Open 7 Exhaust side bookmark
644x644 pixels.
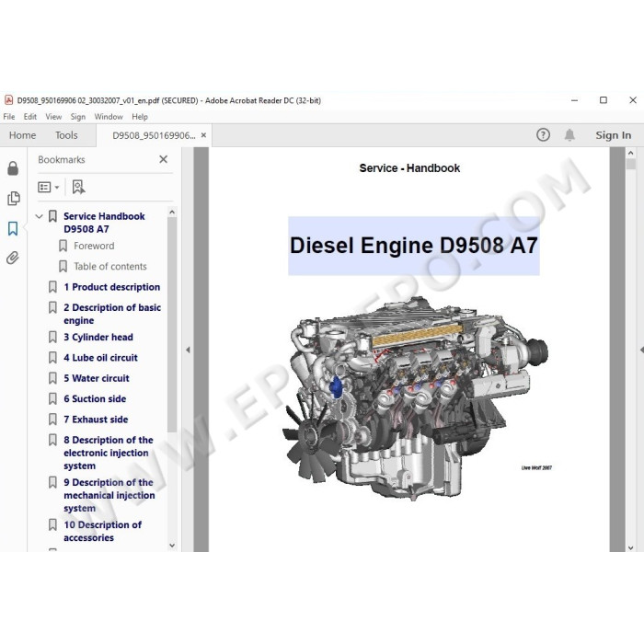coord(96,419)
